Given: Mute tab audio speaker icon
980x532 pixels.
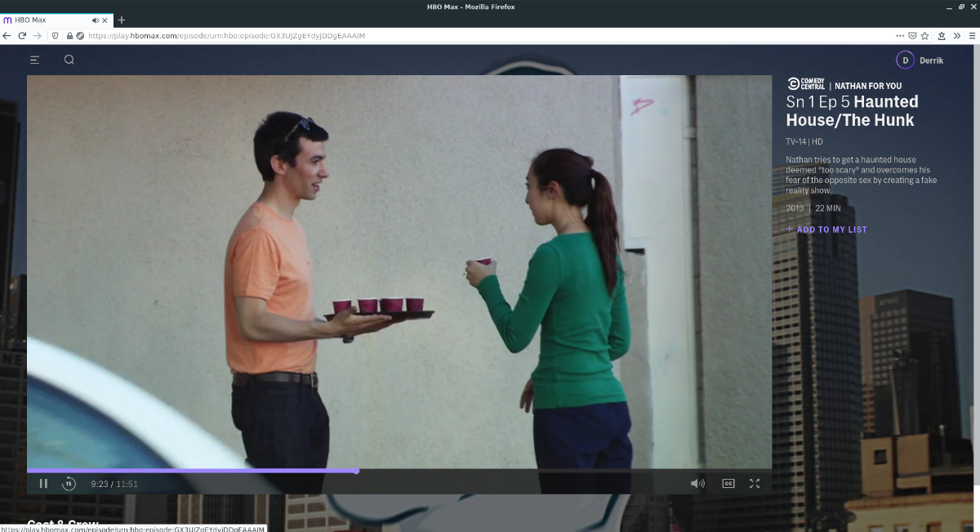Looking at the screenshot, I should click(x=96, y=20).
